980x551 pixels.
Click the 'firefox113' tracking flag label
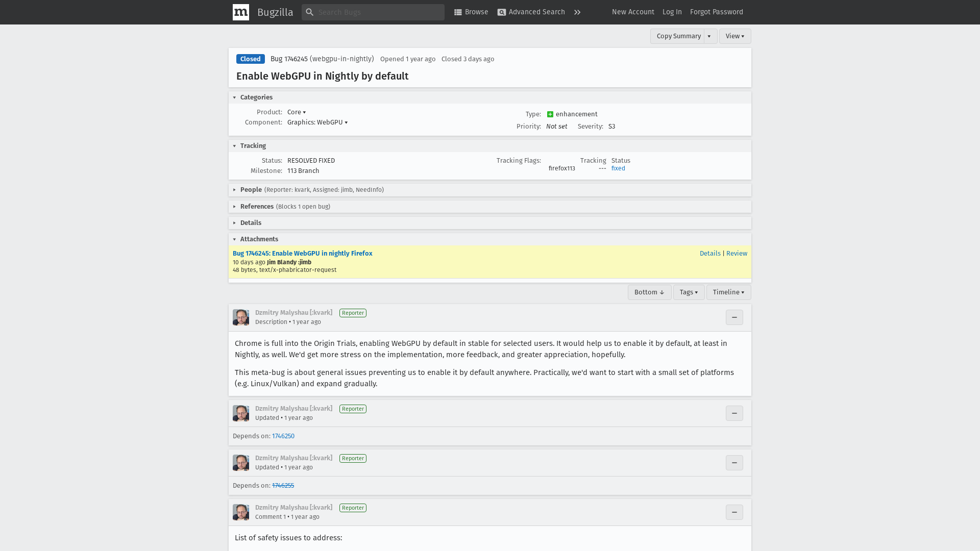point(561,168)
